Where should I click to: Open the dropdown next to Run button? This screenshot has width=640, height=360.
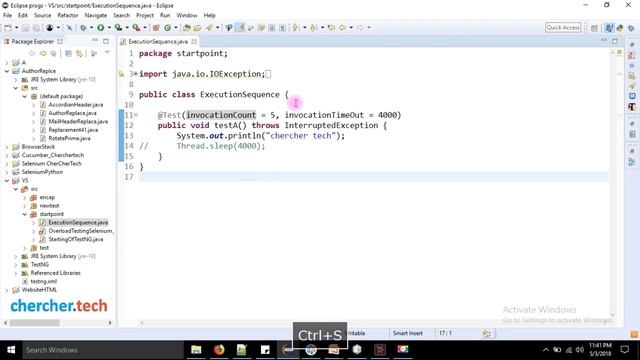click(x=109, y=28)
